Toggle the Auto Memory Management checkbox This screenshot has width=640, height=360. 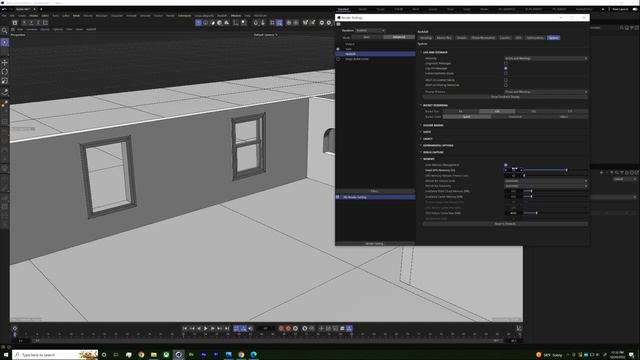pos(506,165)
